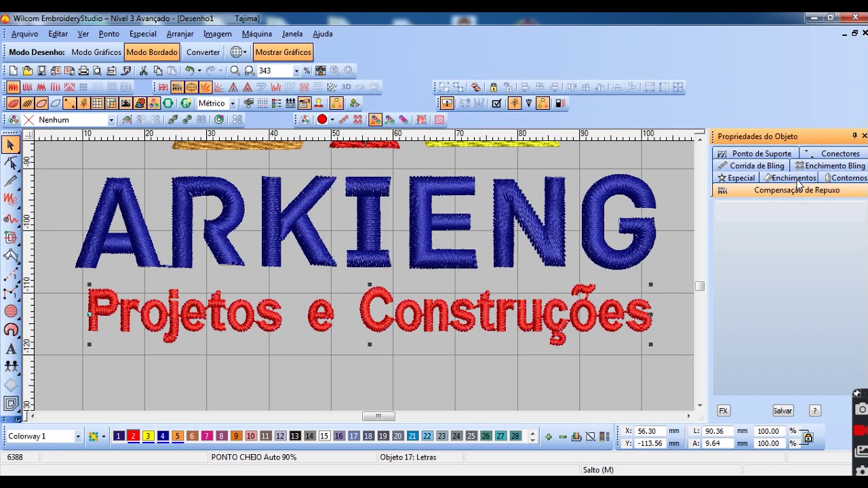Pin the Propriedades do Objeto panel

[x=854, y=136]
